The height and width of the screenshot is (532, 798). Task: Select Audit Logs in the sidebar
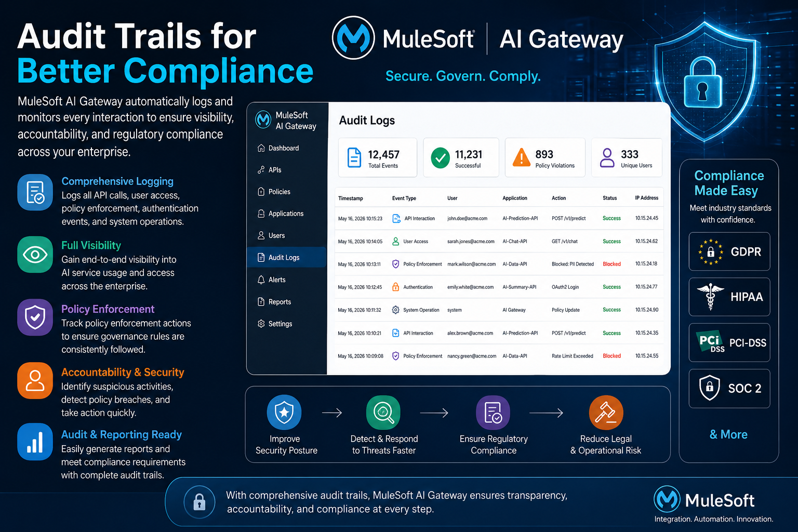click(287, 257)
